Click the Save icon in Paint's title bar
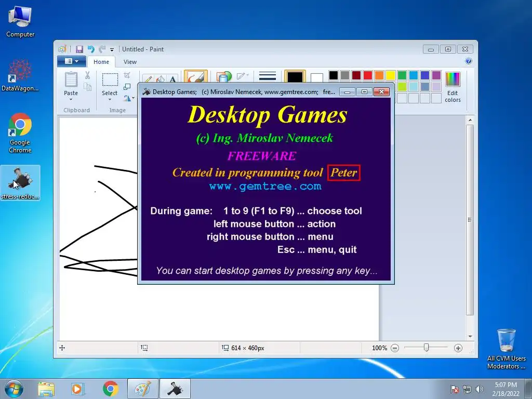Viewport: 532px width, 399px height. (79, 49)
